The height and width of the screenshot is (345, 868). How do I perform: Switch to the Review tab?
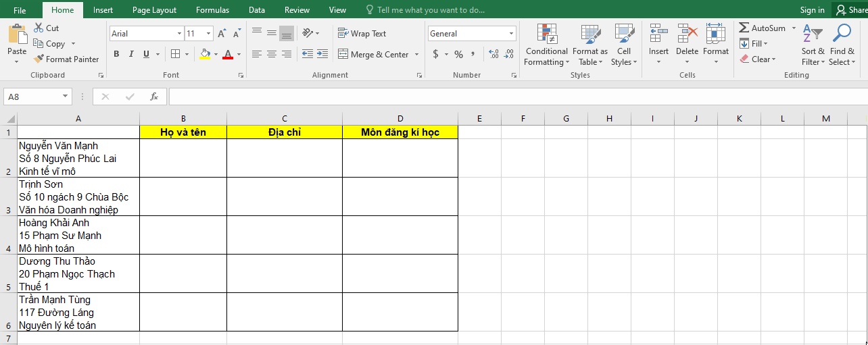297,10
